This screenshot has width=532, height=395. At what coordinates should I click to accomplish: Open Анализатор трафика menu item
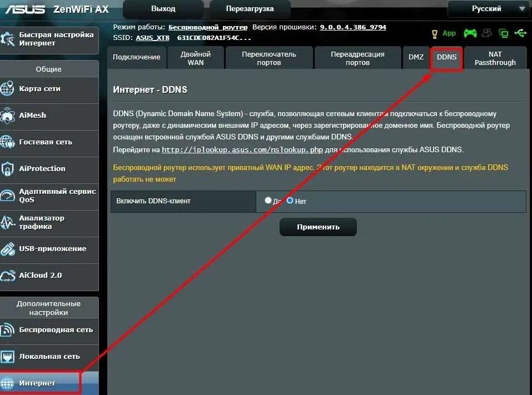pos(49,222)
